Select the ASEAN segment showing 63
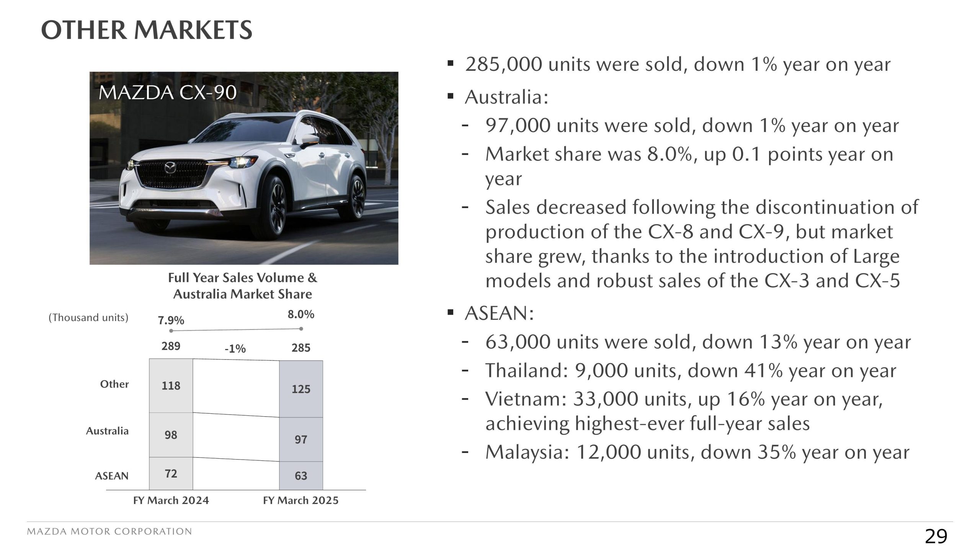Screen dimensions: 980x551 click(x=301, y=476)
